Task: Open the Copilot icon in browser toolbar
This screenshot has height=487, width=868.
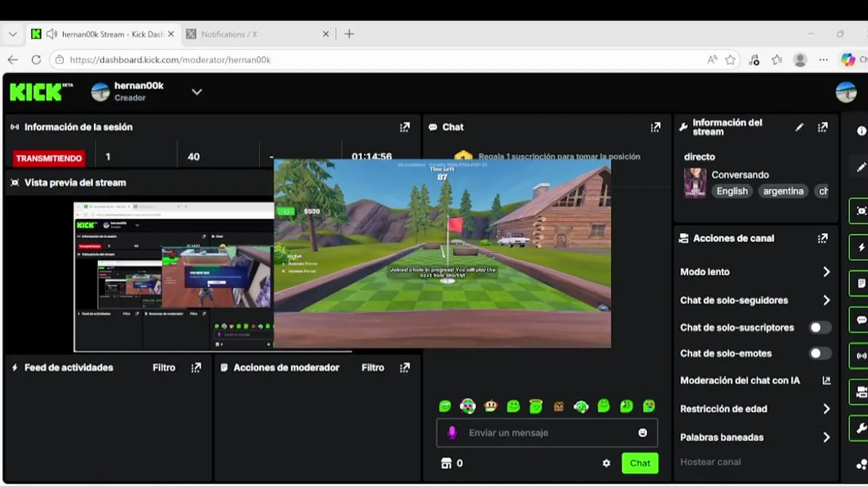Action: [x=848, y=60]
